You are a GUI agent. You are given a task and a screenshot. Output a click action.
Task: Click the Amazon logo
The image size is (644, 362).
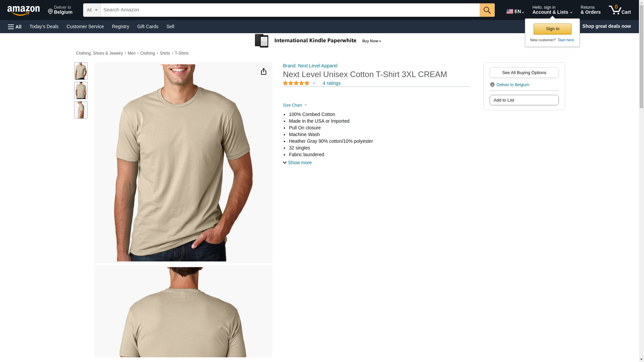tap(23, 10)
